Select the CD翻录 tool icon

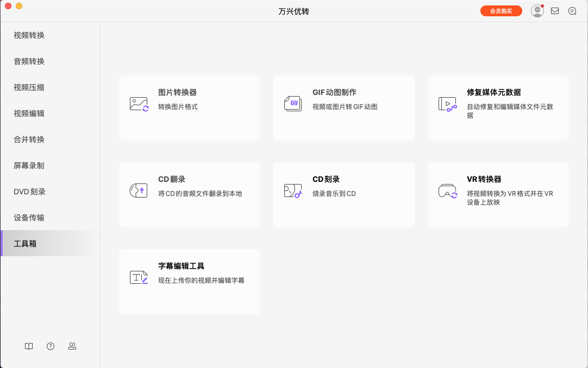(139, 190)
